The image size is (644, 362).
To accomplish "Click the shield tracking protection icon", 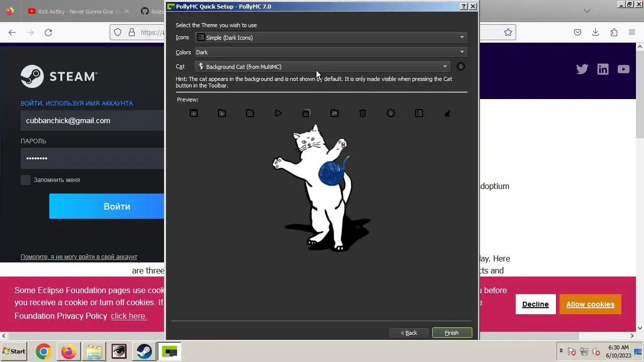I will click(118, 32).
